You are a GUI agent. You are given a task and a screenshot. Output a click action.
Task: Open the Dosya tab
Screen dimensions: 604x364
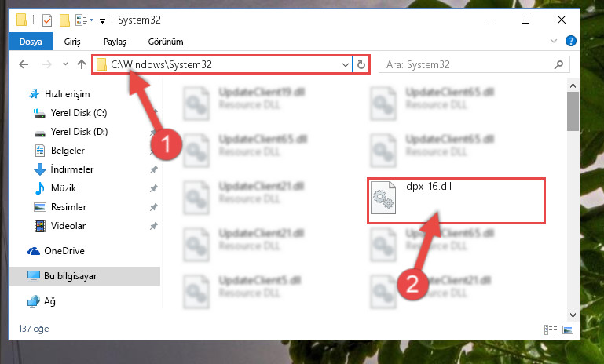pos(31,42)
